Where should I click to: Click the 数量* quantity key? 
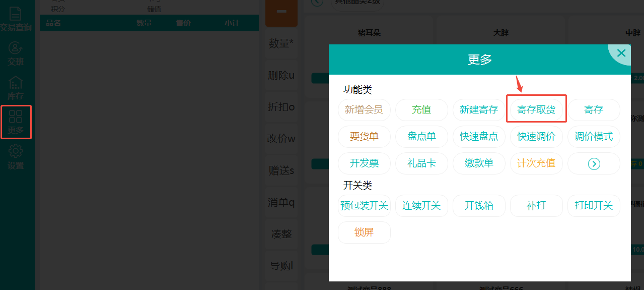(x=281, y=44)
